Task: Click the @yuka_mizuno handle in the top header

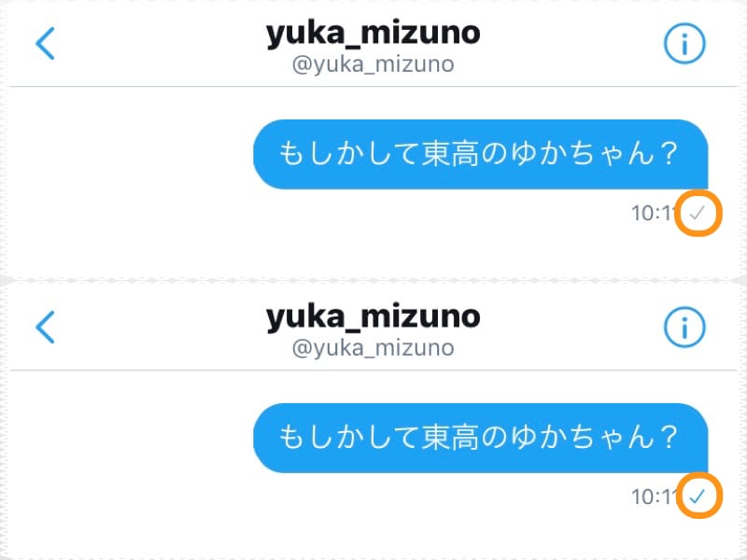Action: tap(373, 63)
